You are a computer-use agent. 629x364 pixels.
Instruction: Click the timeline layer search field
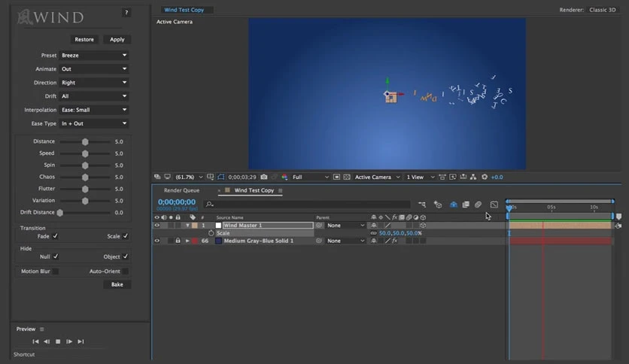(x=307, y=205)
